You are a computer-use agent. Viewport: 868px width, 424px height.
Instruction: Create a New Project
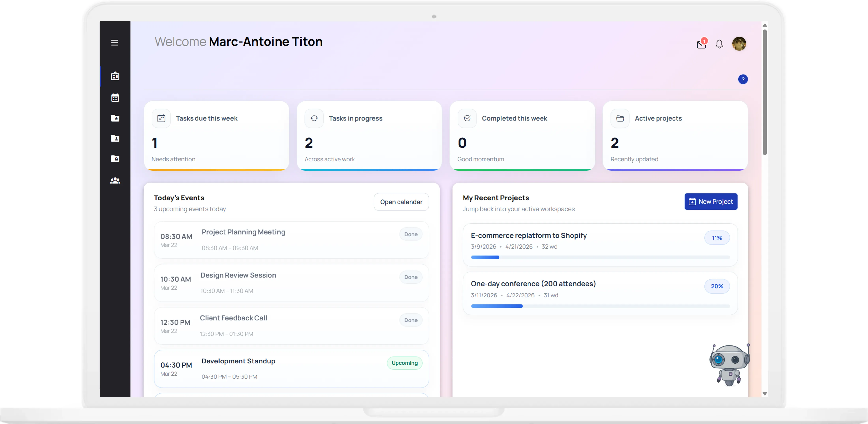pos(711,201)
